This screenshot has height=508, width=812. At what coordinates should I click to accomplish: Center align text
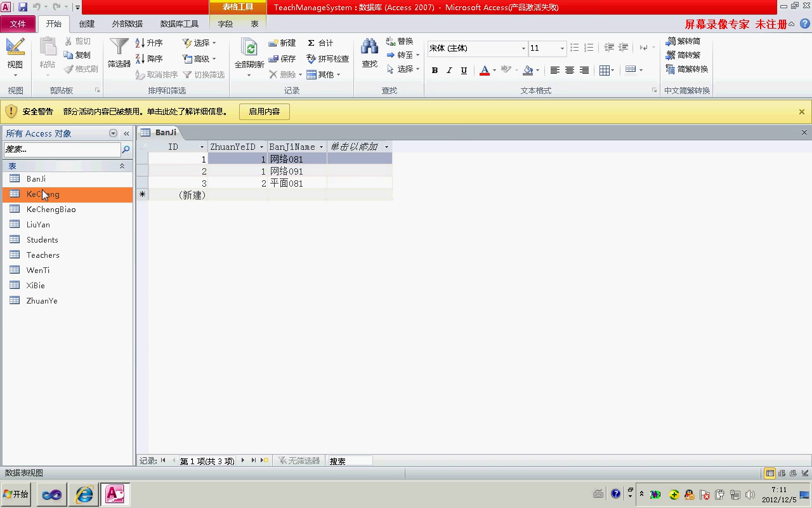pos(570,70)
